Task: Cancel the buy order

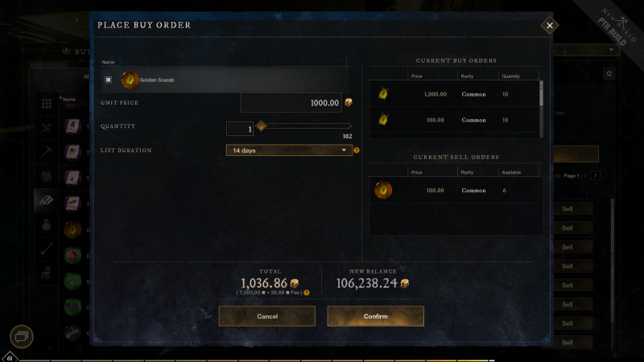Action: tap(267, 316)
